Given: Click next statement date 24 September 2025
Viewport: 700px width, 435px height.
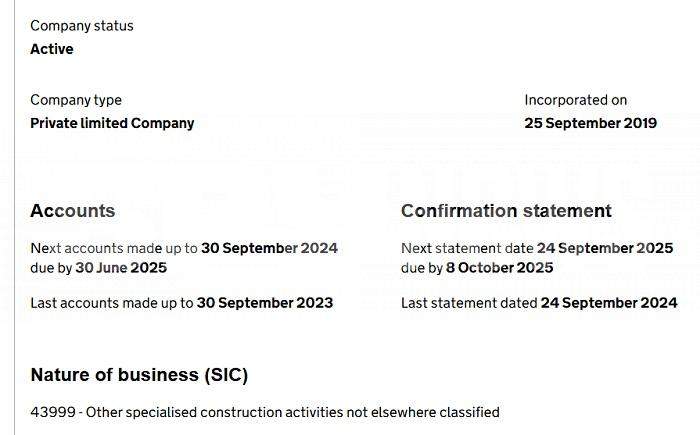Looking at the screenshot, I should tap(604, 248).
